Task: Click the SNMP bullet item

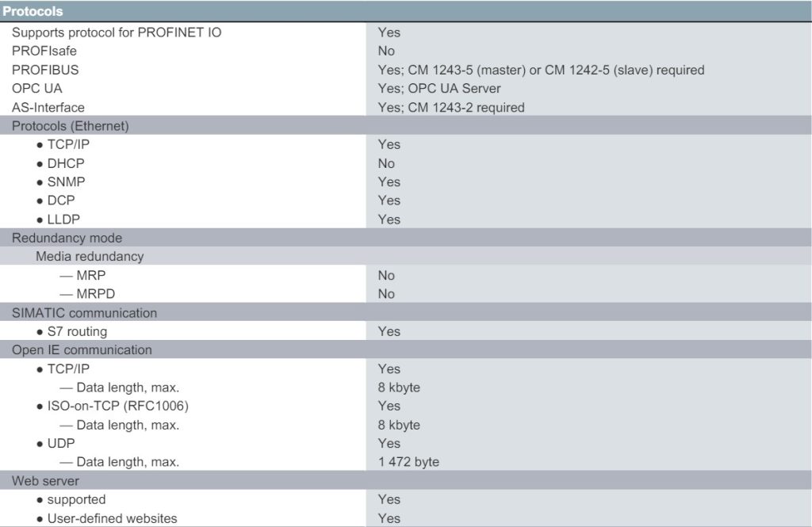Action: tap(61, 182)
